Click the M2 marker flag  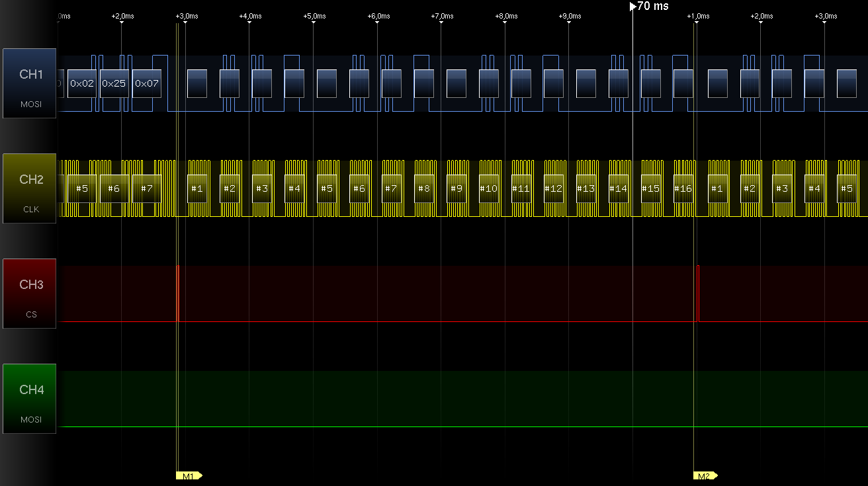tap(705, 475)
